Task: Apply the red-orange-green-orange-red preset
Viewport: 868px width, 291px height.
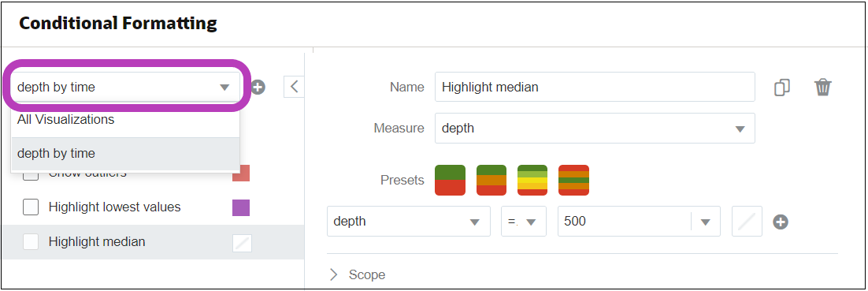Action: click(573, 180)
